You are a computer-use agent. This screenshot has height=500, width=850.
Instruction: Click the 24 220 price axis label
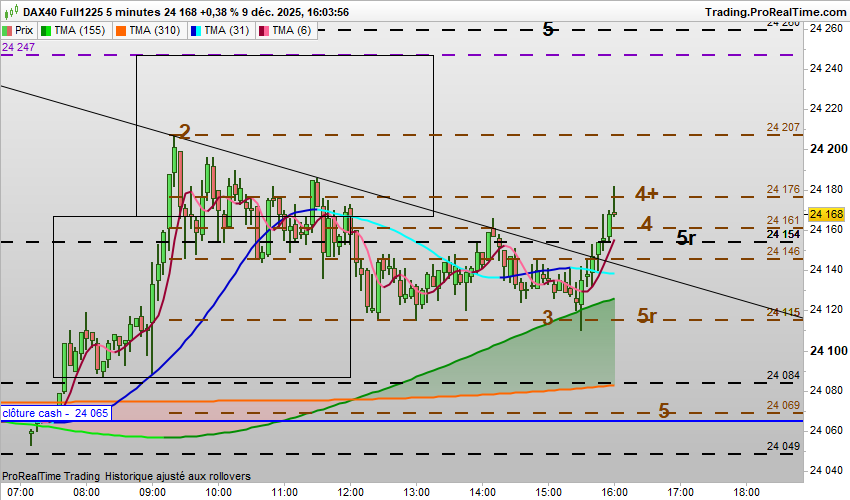(x=826, y=108)
